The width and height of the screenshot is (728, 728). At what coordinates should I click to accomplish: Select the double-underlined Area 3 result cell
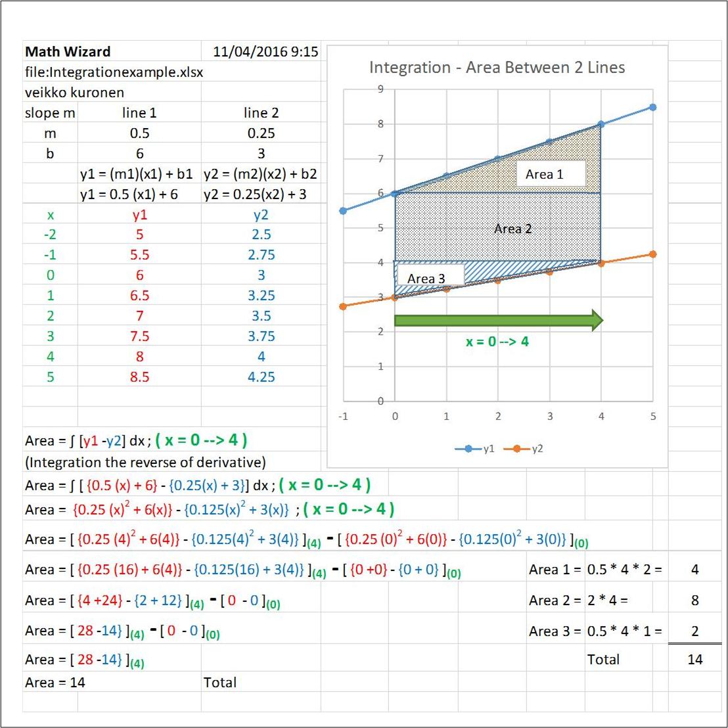click(x=694, y=631)
